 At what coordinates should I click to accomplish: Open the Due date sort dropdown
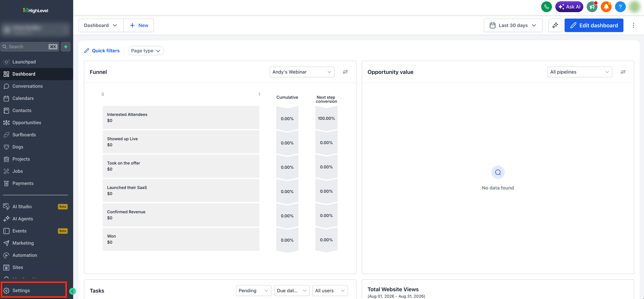pyautogui.click(x=292, y=291)
